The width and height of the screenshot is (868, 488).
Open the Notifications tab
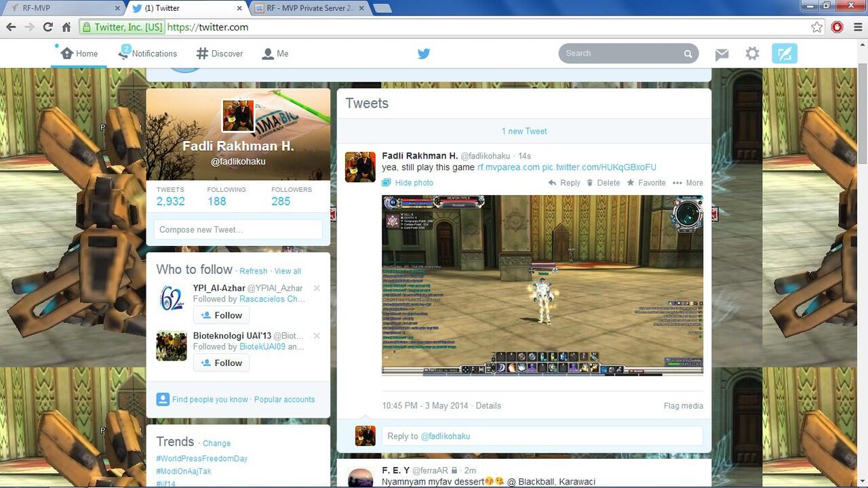[147, 54]
